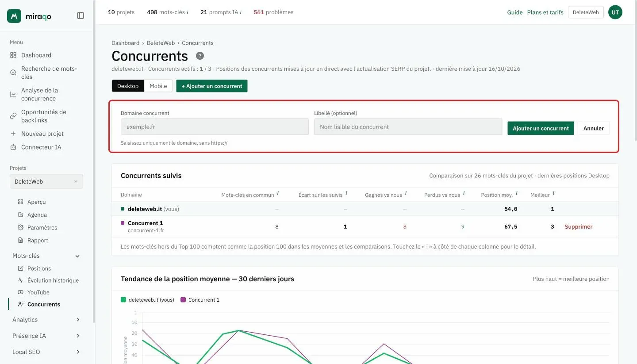637x364 pixels.
Task: Go to Dashboard breadcrumb link
Action: point(125,43)
